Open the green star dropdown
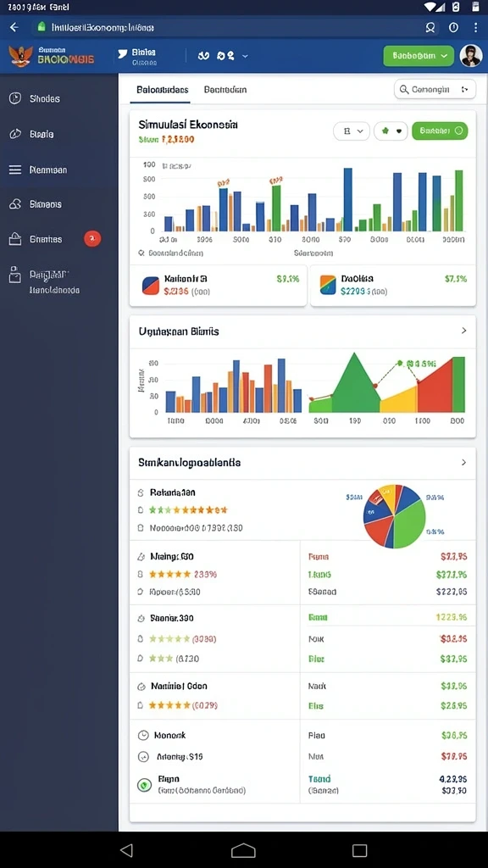 click(391, 131)
